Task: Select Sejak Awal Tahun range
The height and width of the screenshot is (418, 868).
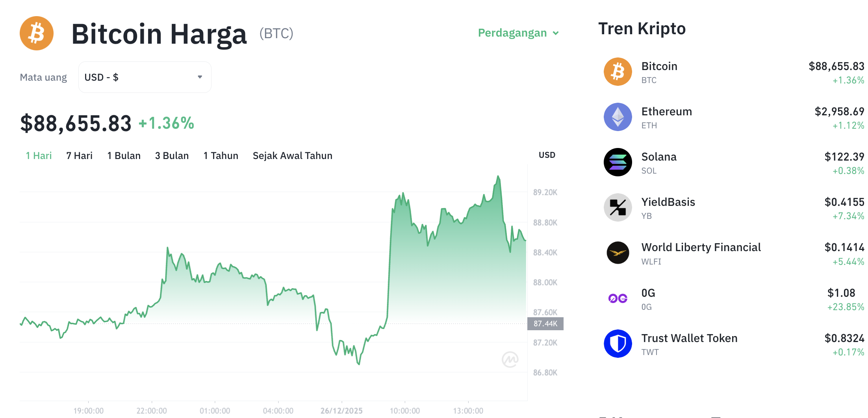Action: pos(292,155)
